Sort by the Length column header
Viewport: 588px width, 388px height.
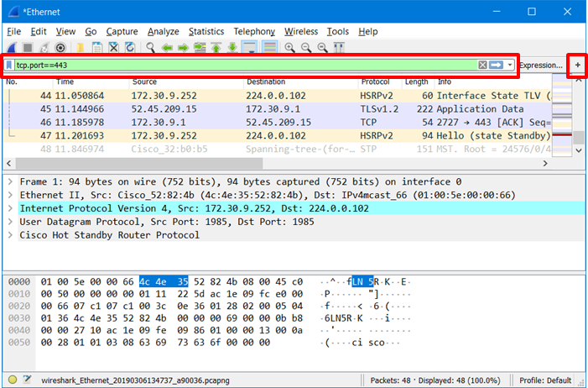coord(418,81)
